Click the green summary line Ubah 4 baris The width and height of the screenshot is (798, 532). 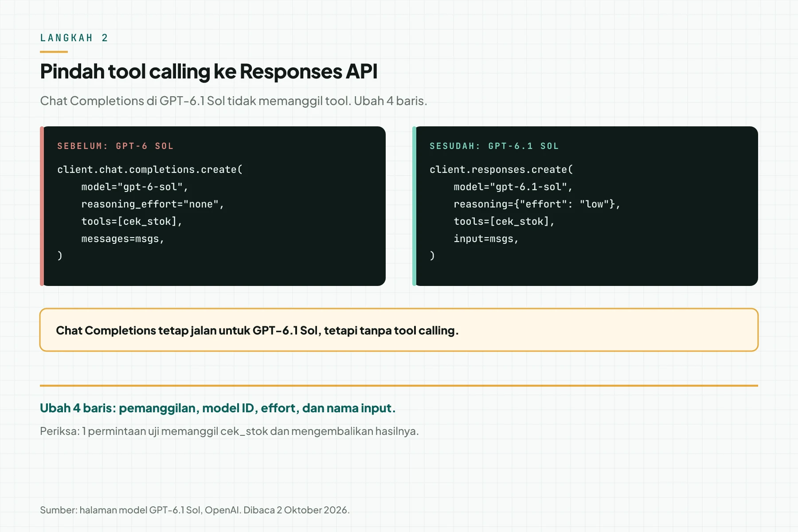pos(218,408)
